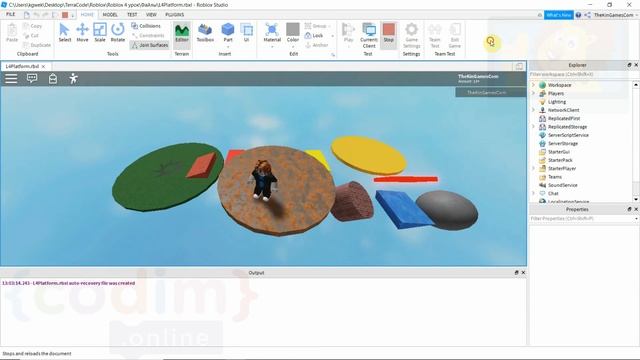Close the Output panel
Viewport: 640px width, 360px height.
click(x=523, y=272)
